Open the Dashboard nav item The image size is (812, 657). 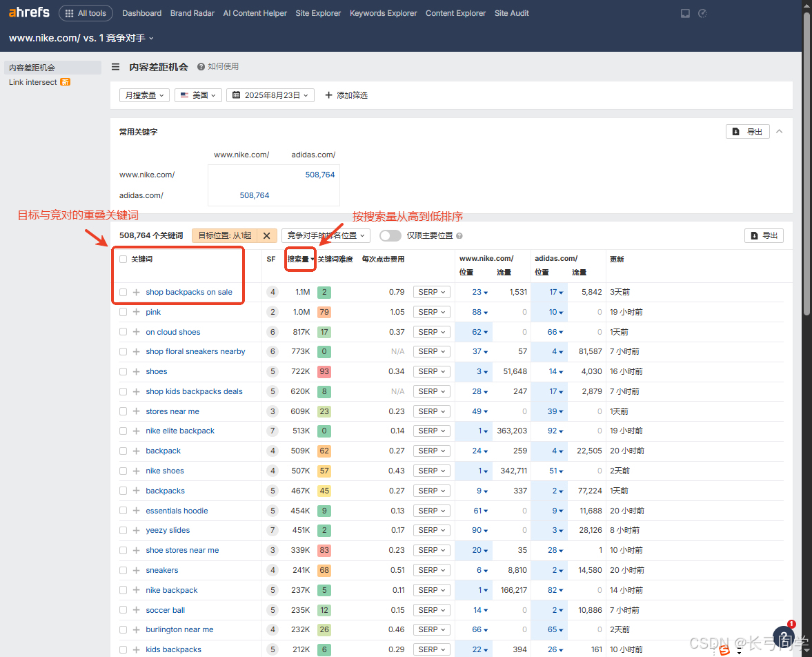pyautogui.click(x=142, y=13)
